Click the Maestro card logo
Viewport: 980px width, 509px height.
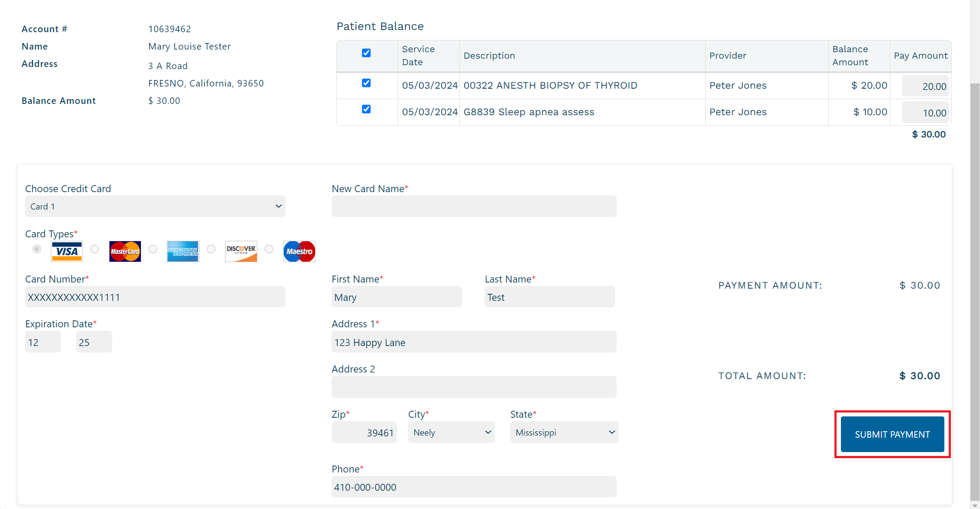(299, 251)
